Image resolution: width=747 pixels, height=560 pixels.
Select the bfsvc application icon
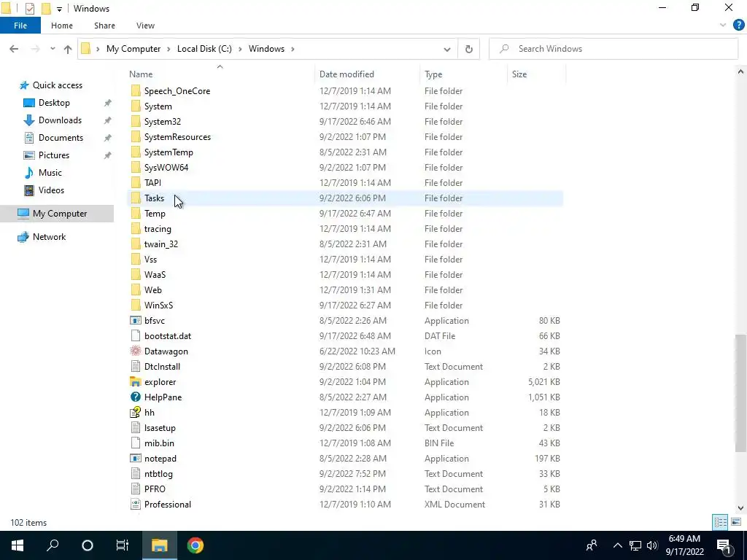pyautogui.click(x=136, y=321)
